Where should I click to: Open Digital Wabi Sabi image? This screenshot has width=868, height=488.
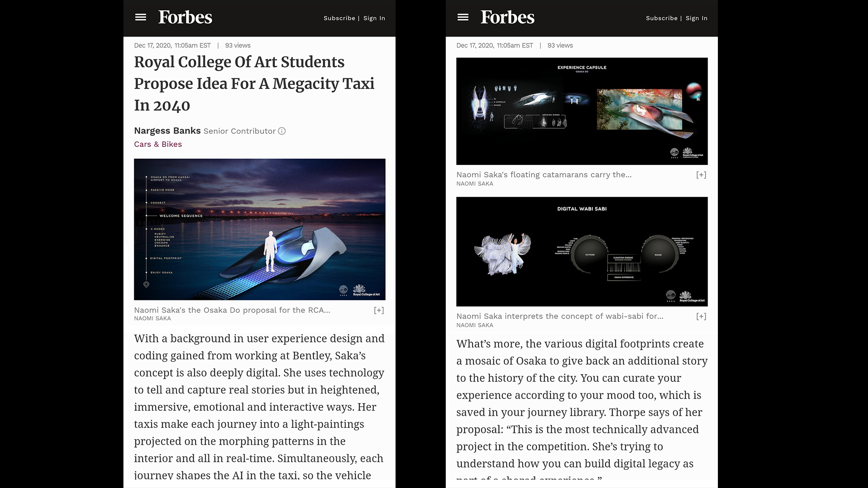pos(582,251)
